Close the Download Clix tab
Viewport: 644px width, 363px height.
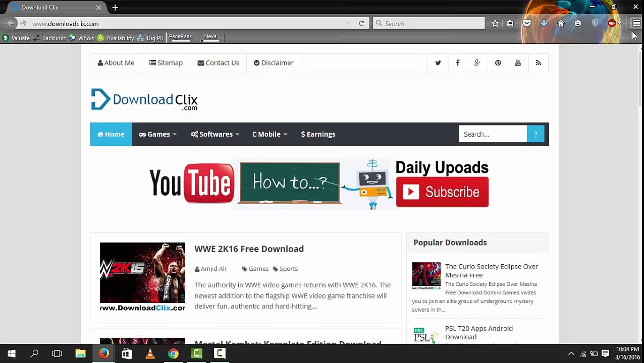(98, 8)
